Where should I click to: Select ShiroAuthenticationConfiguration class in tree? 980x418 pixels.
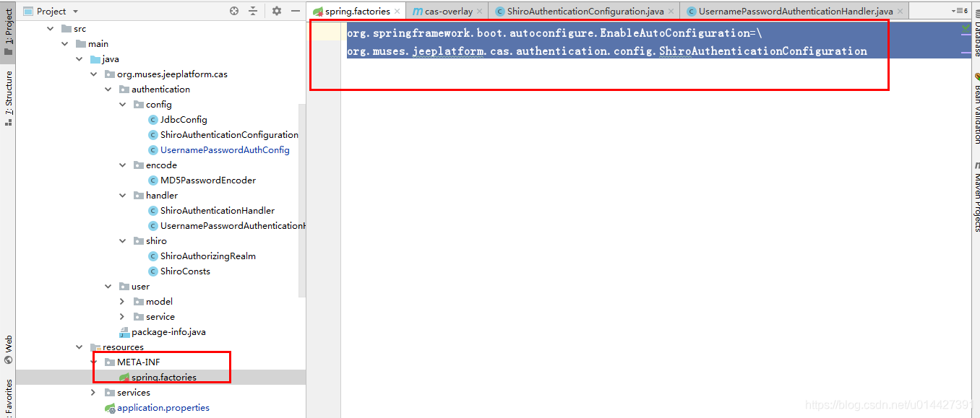click(229, 135)
